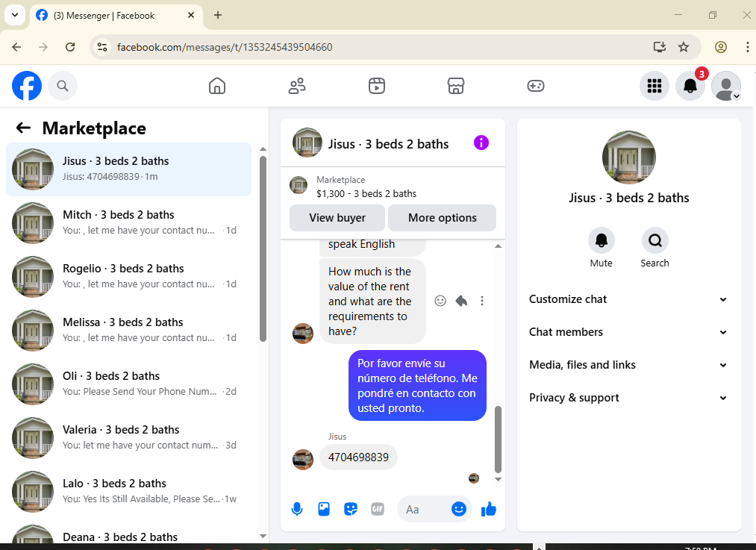
Task: Choose a GIF icon
Action: 378,509
